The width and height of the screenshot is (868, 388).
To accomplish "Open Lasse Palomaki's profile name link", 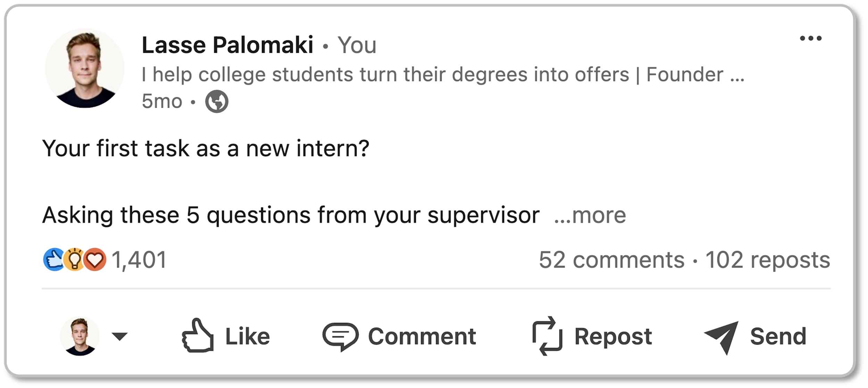I will [227, 45].
